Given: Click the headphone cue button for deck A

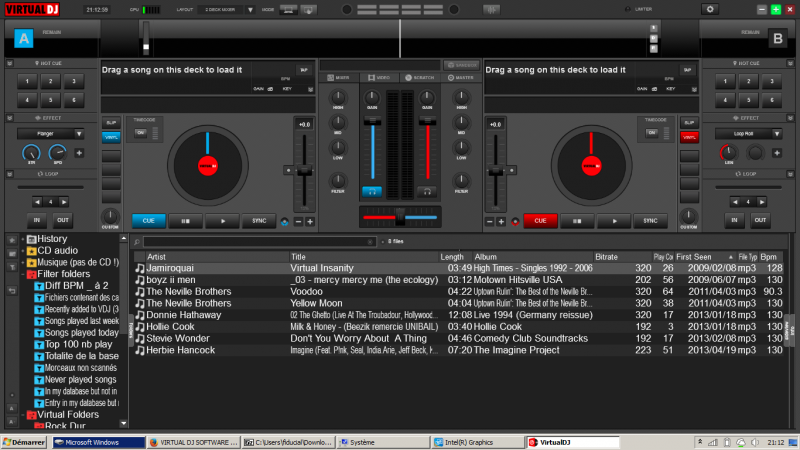Looking at the screenshot, I should (x=372, y=192).
